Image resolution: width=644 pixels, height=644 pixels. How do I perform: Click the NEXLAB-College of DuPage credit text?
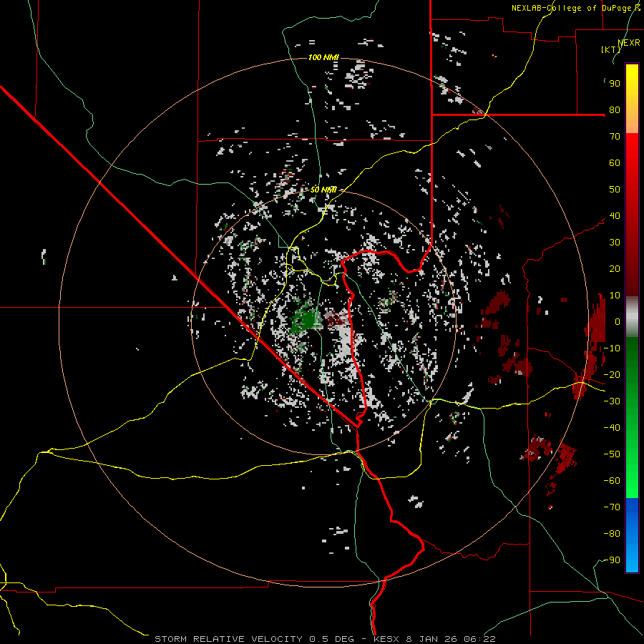(x=572, y=8)
